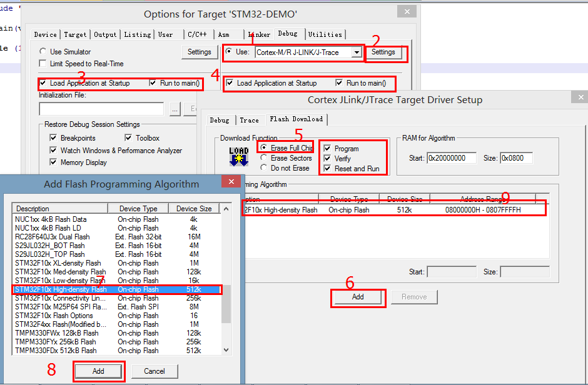The height and width of the screenshot is (385, 588).
Task: Select the Utilities tab
Action: [325, 34]
